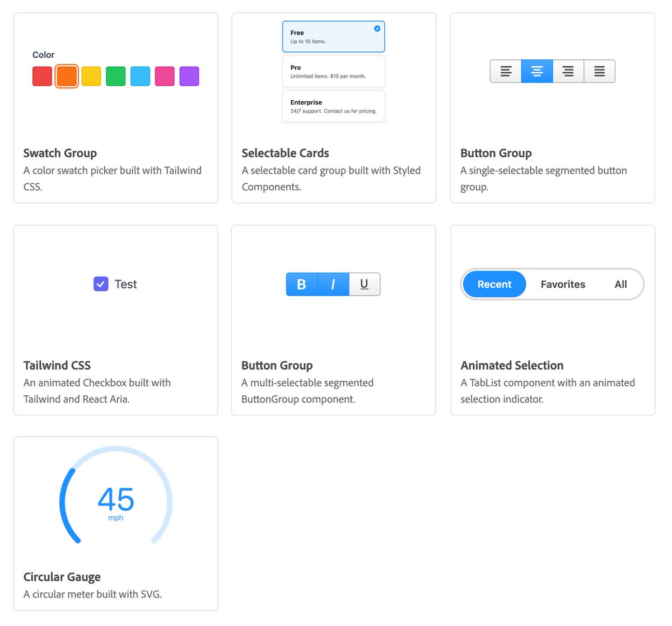The image size is (672, 626).
Task: Pick the purple color swatch
Action: point(189,76)
